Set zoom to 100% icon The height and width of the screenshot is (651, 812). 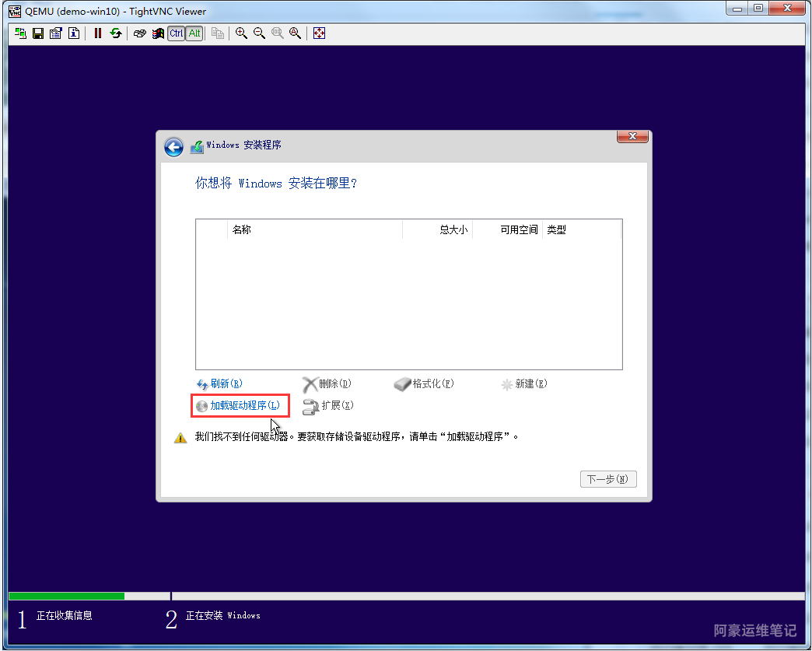[278, 33]
